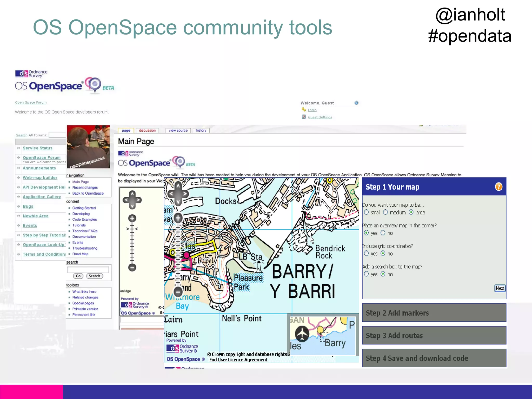
Task: Zoom out on the wiki map minus button
Action: click(132, 267)
